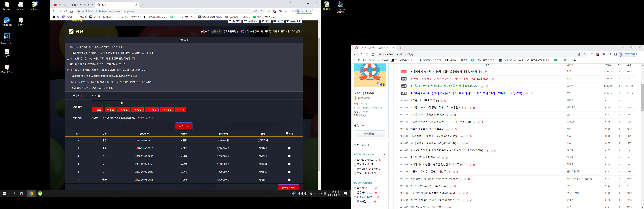The image size is (644, 209).
Task: Collapse the DOTAX Promotion section
Action: (x=384, y=155)
